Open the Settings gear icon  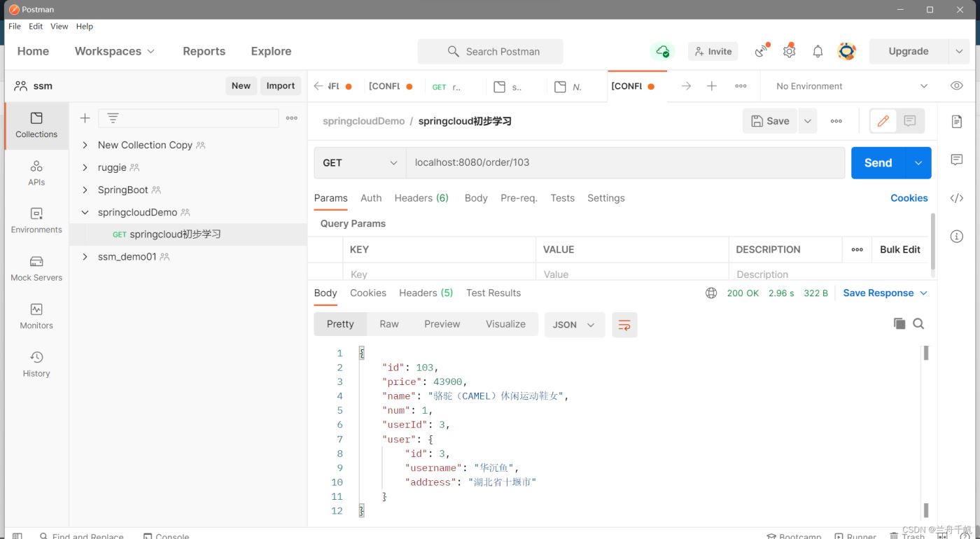pos(790,51)
